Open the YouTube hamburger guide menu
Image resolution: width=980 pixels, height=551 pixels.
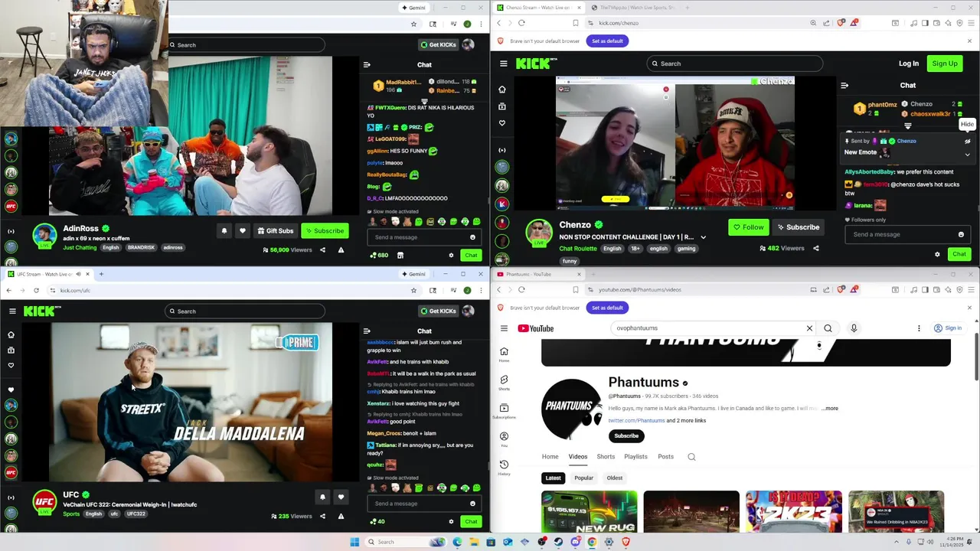point(504,328)
